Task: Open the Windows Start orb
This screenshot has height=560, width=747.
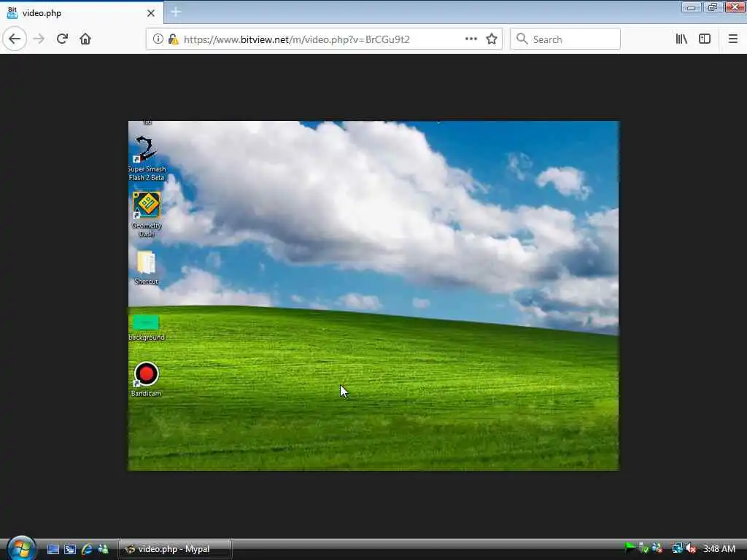Action: tap(20, 548)
